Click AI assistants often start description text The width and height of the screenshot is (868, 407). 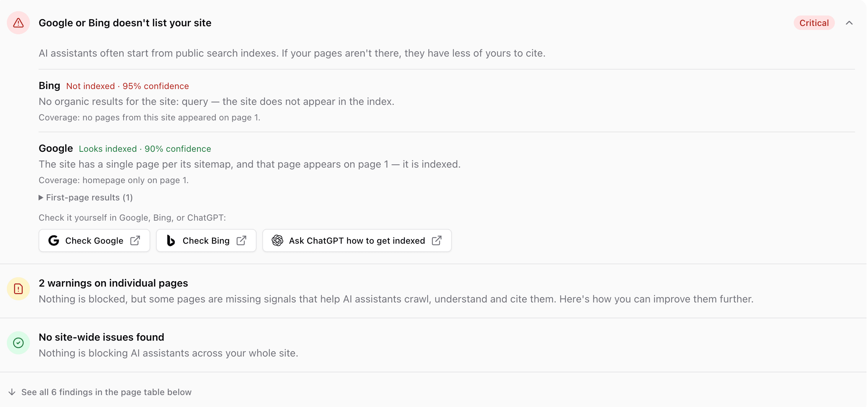point(292,53)
